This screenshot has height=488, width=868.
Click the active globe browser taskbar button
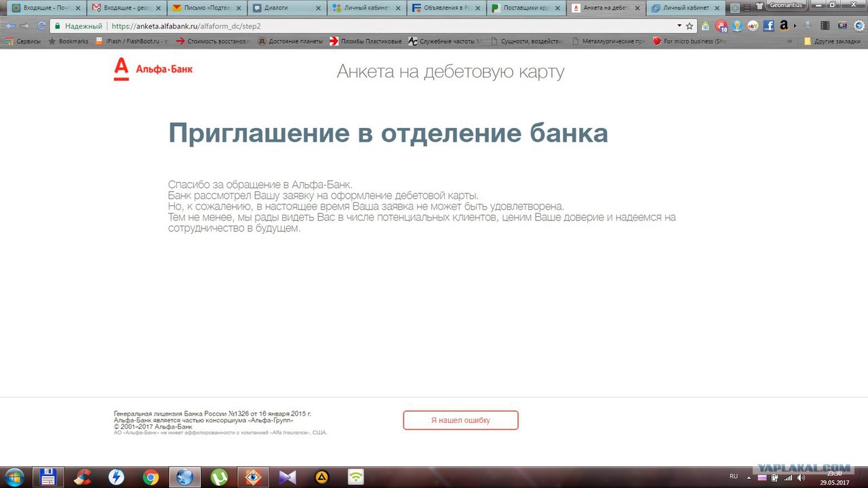[184, 477]
